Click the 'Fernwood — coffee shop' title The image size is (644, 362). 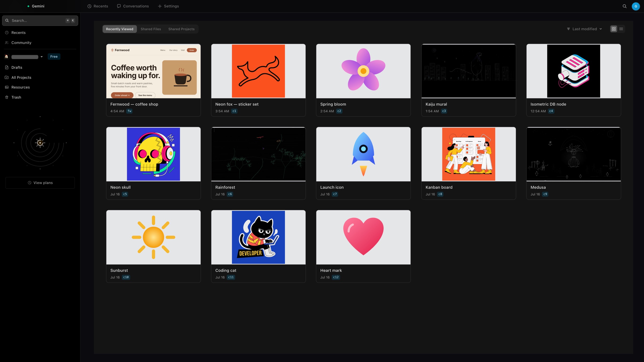134,104
